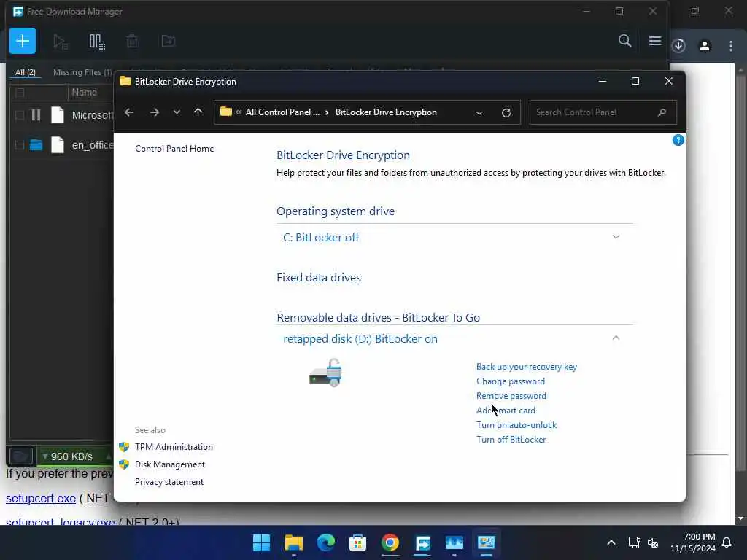Select the All (2) downloads tab
This screenshot has height=560, width=747.
[x=26, y=72]
